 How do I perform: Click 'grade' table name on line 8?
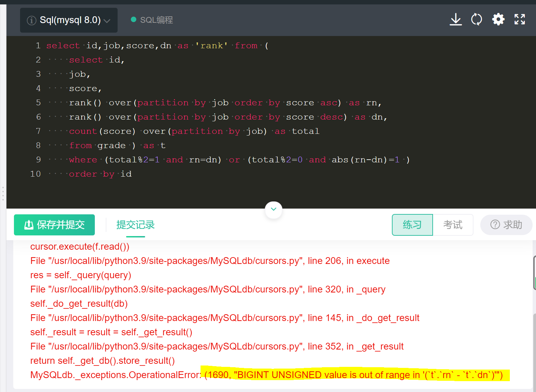tap(111, 145)
